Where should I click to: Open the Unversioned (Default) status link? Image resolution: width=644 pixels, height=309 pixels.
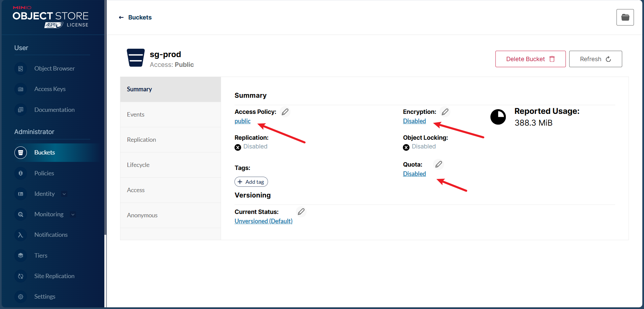pos(263,221)
